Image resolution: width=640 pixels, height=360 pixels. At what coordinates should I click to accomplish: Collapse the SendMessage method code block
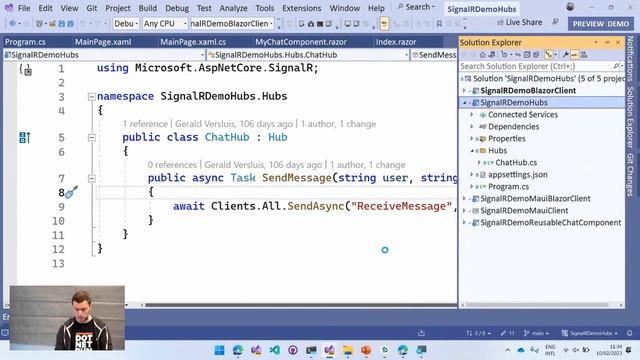[92, 178]
